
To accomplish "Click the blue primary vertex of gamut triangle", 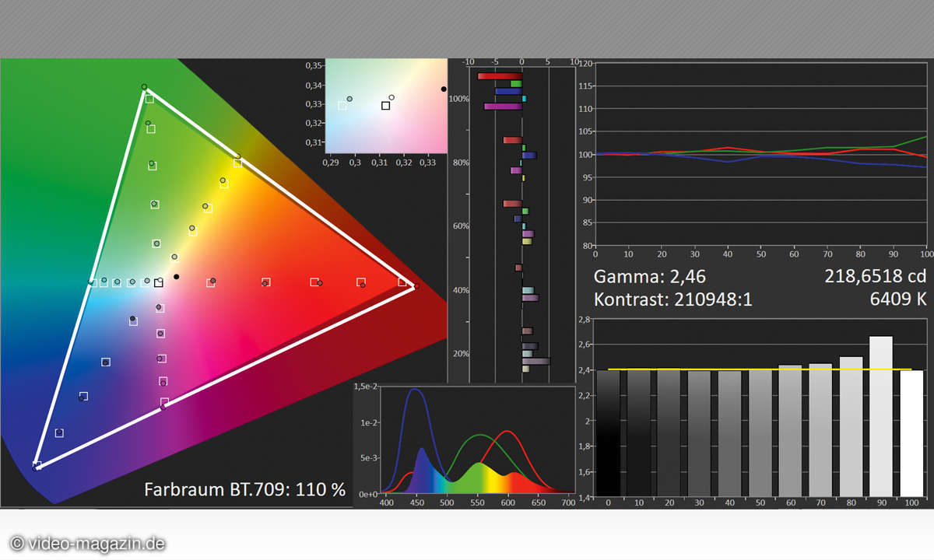I will point(36,467).
